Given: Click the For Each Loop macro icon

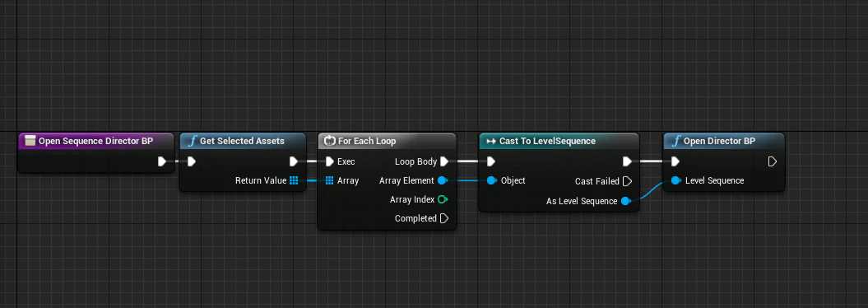Looking at the screenshot, I should pyautogui.click(x=330, y=142).
